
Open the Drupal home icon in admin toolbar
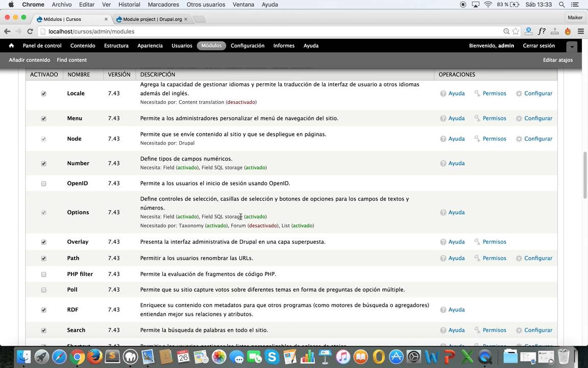click(x=11, y=45)
